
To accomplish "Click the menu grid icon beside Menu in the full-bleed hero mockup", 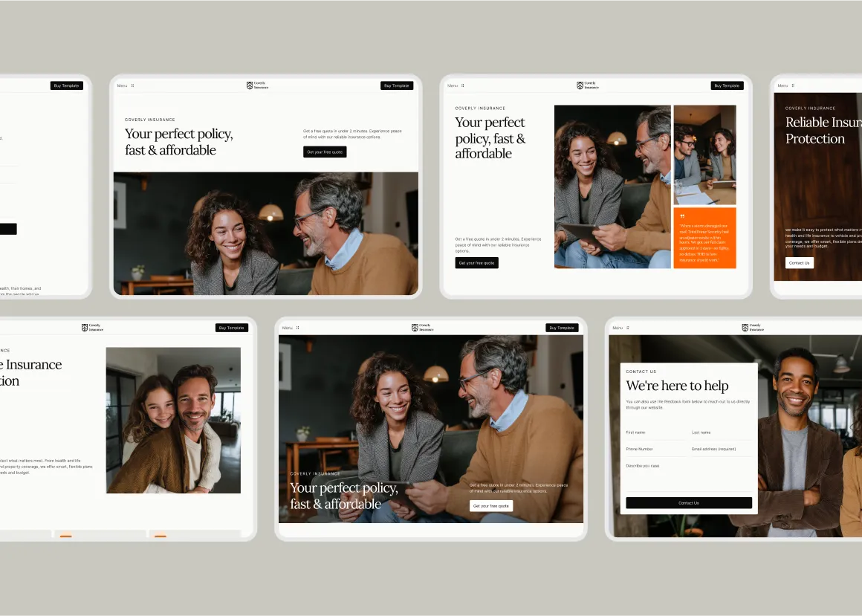I will pos(297,328).
